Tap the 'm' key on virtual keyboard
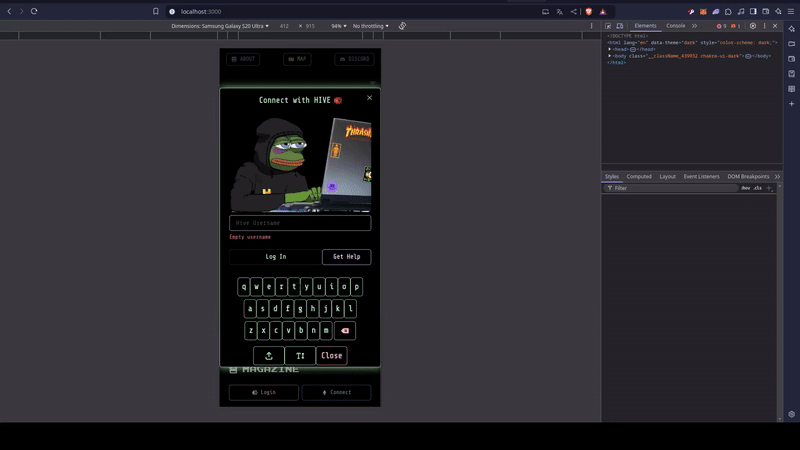The width and height of the screenshot is (800, 450). pyautogui.click(x=326, y=331)
